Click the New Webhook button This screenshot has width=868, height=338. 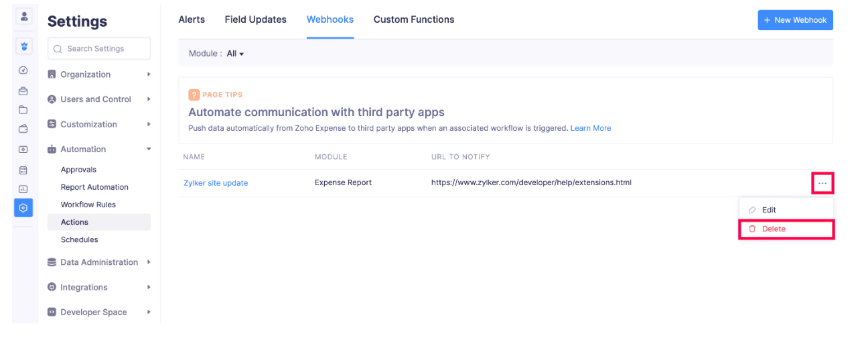coord(795,20)
